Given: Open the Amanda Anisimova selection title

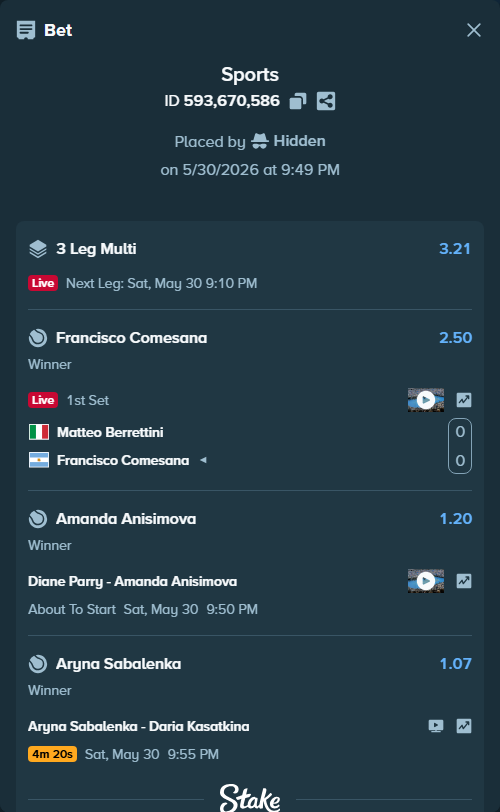Looking at the screenshot, I should click(126, 519).
